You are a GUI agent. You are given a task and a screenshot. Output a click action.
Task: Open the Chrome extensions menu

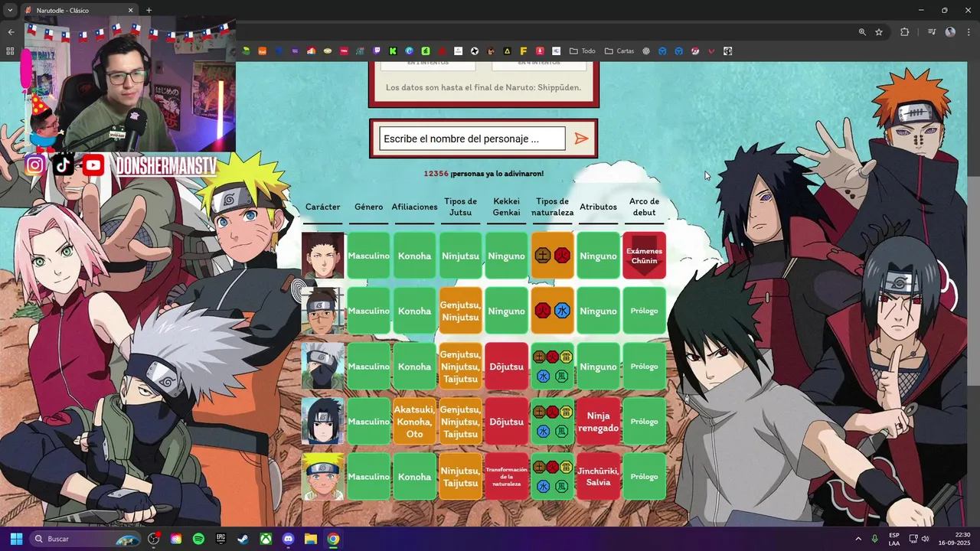pyautogui.click(x=905, y=32)
